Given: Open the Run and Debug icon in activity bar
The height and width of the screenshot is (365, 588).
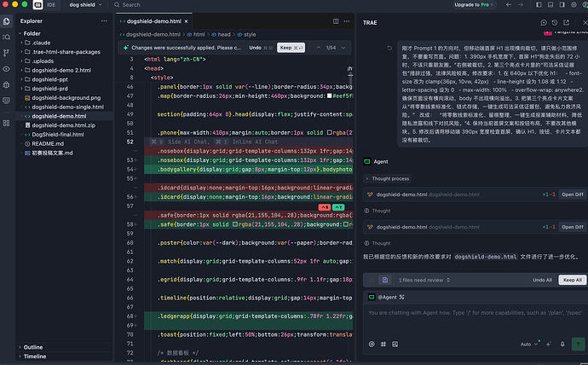Looking at the screenshot, I should coord(6,84).
